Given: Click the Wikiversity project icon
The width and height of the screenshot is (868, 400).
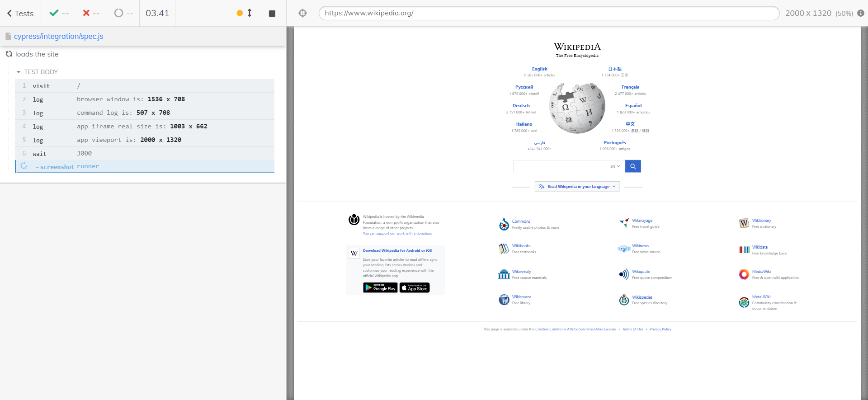Looking at the screenshot, I should point(504,274).
